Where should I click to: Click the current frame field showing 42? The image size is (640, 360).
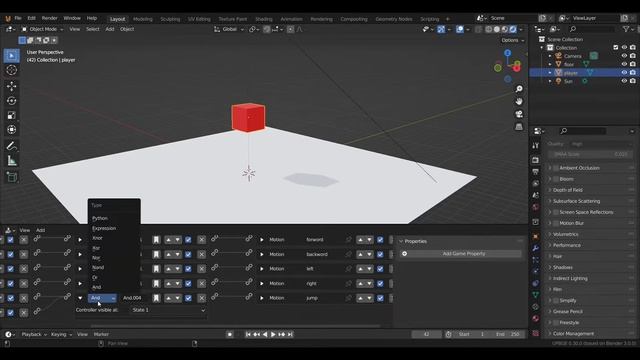[x=426, y=335]
